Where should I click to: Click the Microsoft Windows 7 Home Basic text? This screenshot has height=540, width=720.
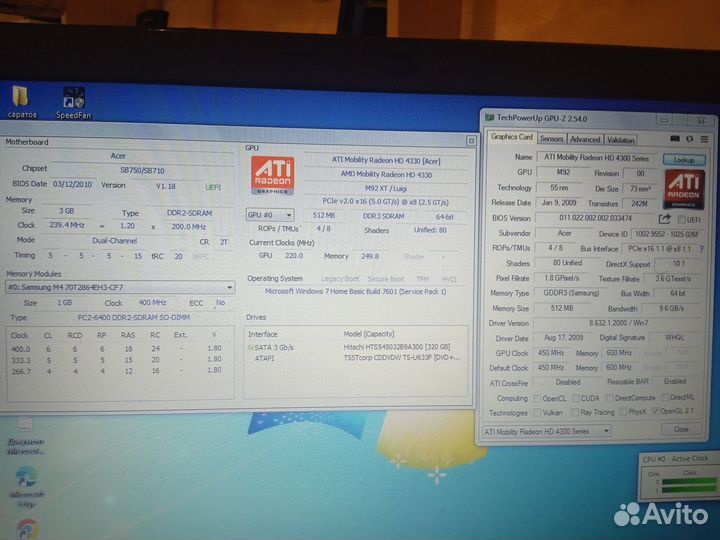point(355,292)
